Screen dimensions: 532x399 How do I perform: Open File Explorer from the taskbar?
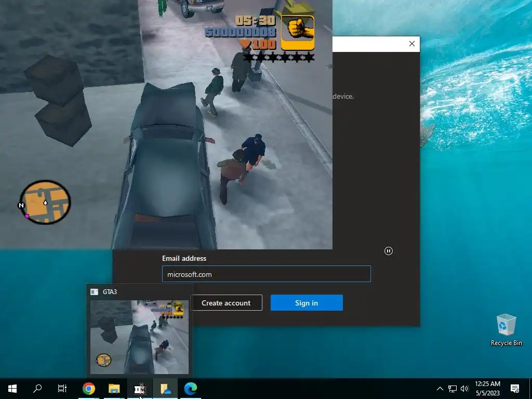[x=114, y=389]
